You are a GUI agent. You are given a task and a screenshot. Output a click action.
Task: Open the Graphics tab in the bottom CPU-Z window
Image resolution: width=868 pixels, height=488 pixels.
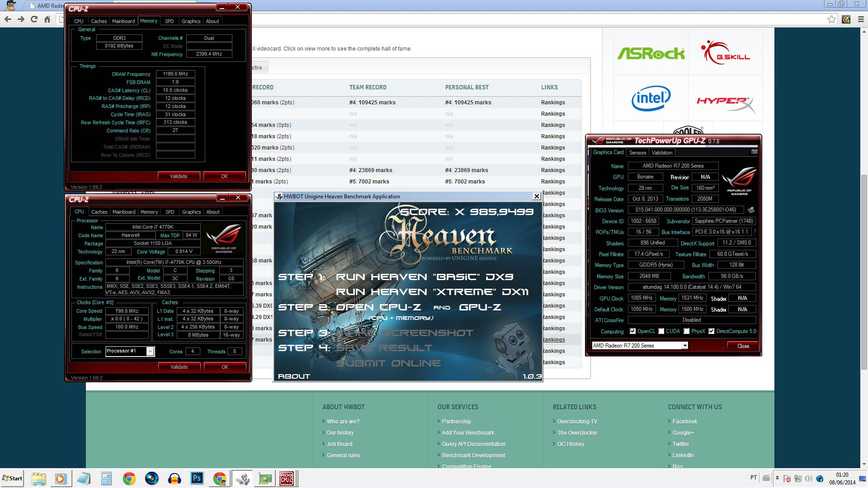click(191, 212)
